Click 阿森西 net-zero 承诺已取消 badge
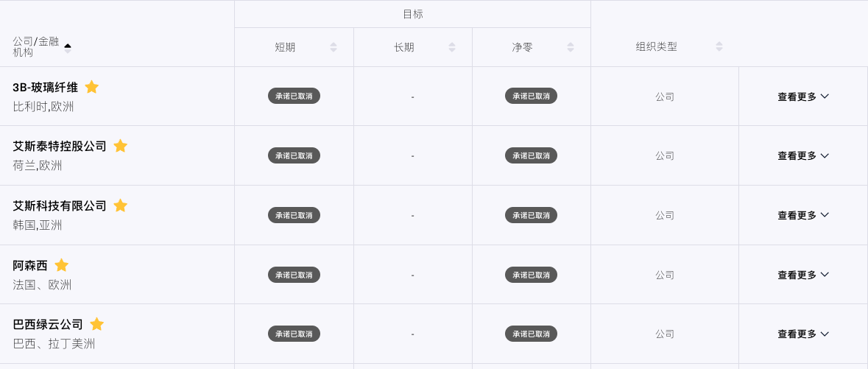 coord(531,275)
